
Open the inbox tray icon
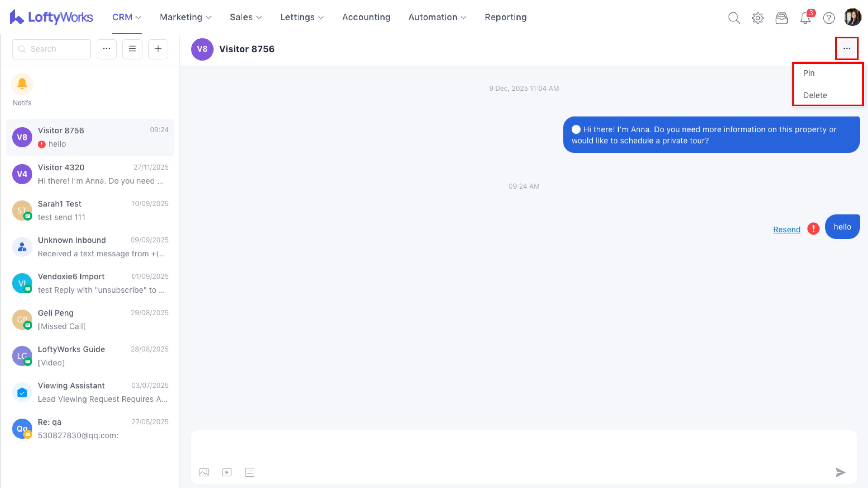pos(781,17)
